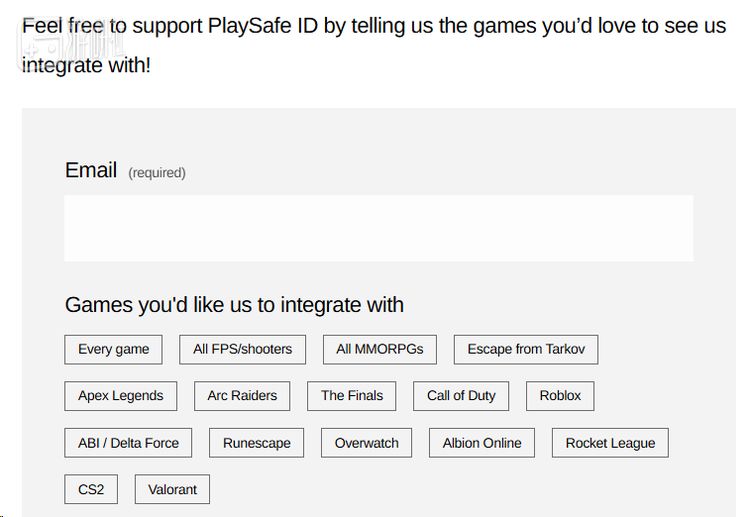Viewport: 750px width, 517px height.
Task: Choose Call of Duty
Action: pyautogui.click(x=461, y=396)
